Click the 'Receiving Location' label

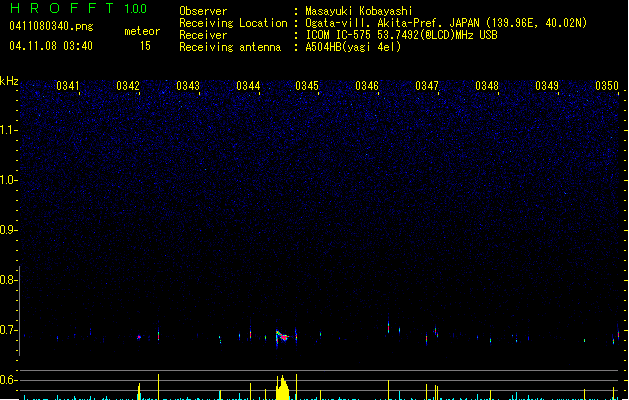pyautogui.click(x=233, y=23)
